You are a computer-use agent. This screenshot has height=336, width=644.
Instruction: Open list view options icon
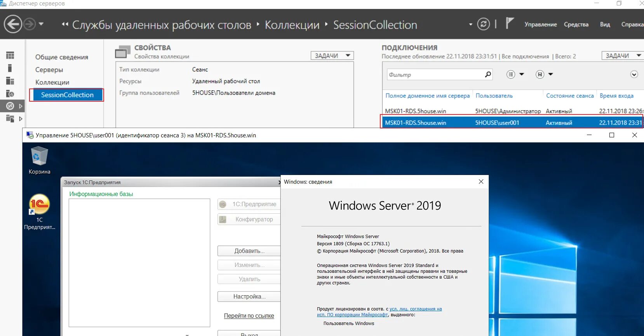(x=511, y=74)
